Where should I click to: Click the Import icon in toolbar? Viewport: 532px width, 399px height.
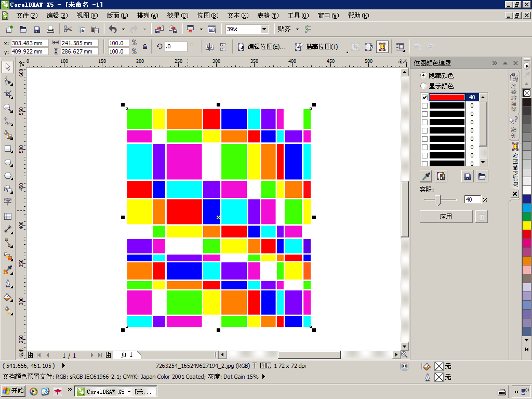(x=159, y=29)
